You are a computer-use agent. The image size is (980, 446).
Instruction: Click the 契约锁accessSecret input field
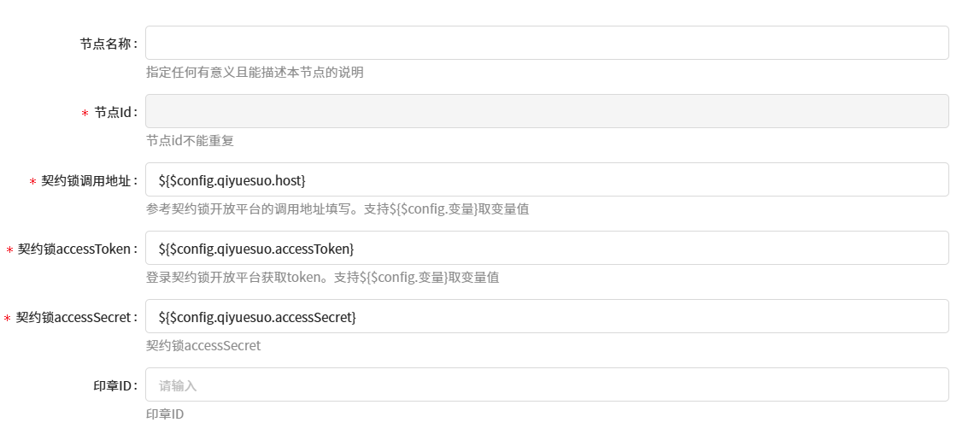click(x=547, y=316)
